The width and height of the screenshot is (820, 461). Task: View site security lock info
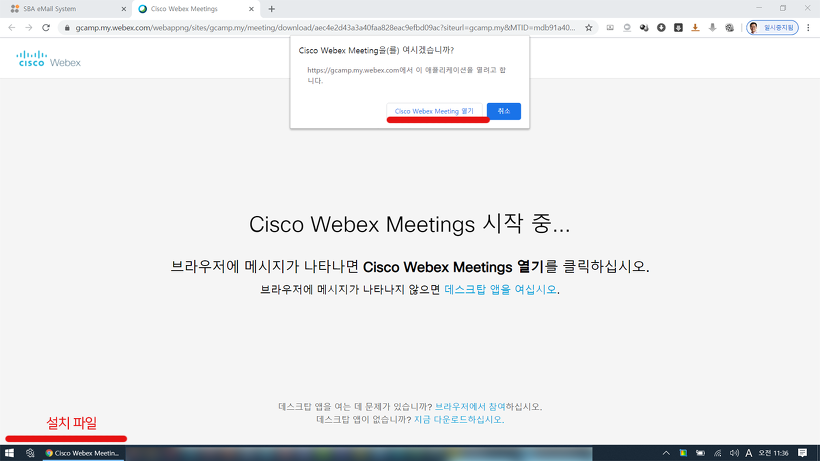pyautogui.click(x=67, y=28)
